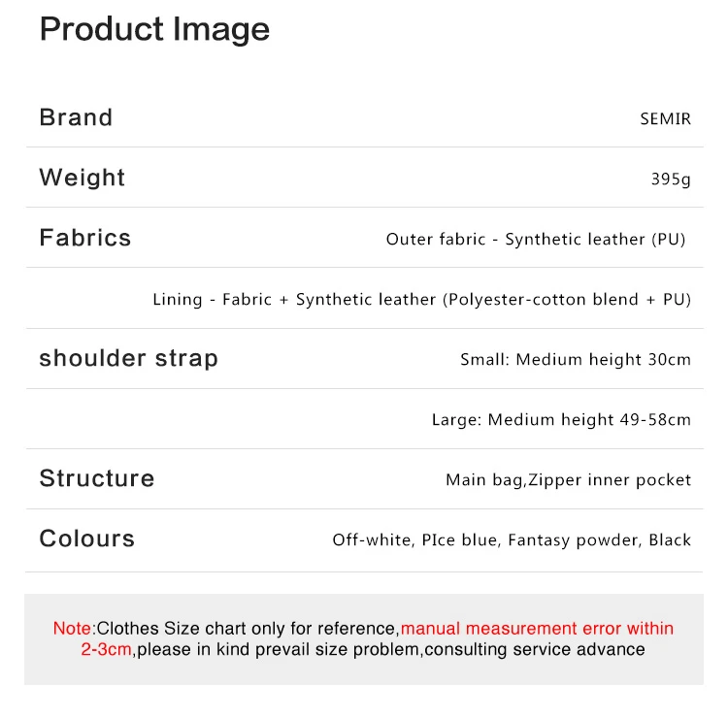
Task: Click Large: Medium height 49-58cm text
Action: click(561, 419)
